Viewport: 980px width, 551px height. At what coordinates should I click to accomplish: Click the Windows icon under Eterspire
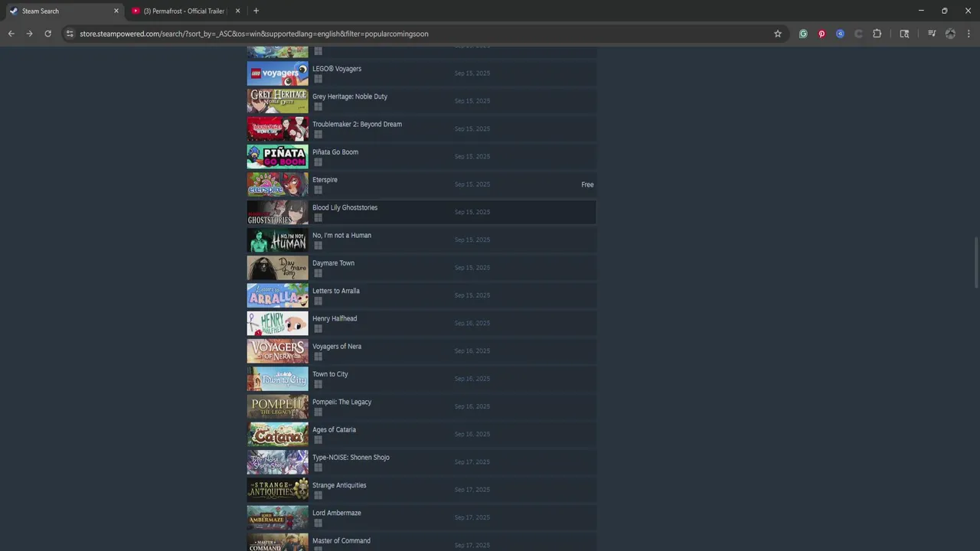coord(318,190)
